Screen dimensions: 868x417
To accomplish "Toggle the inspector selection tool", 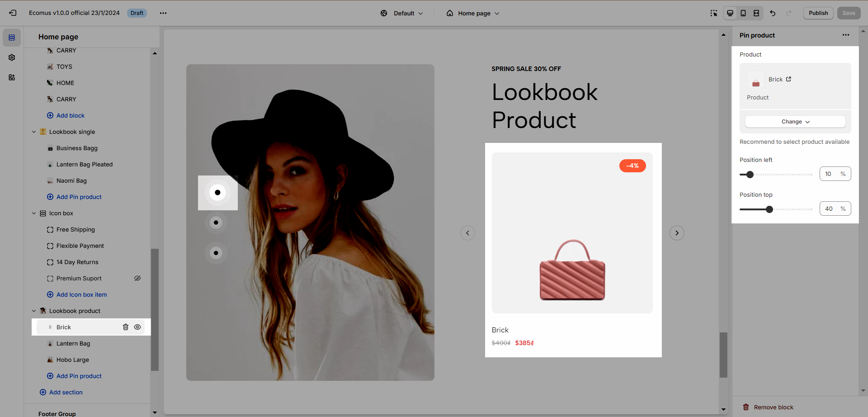I will [713, 13].
